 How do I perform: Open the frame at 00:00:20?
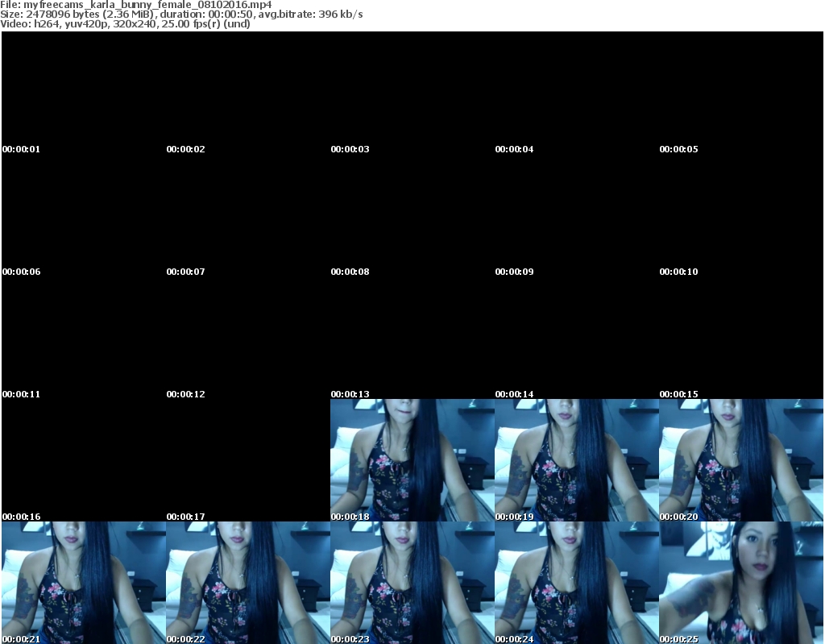click(741, 460)
